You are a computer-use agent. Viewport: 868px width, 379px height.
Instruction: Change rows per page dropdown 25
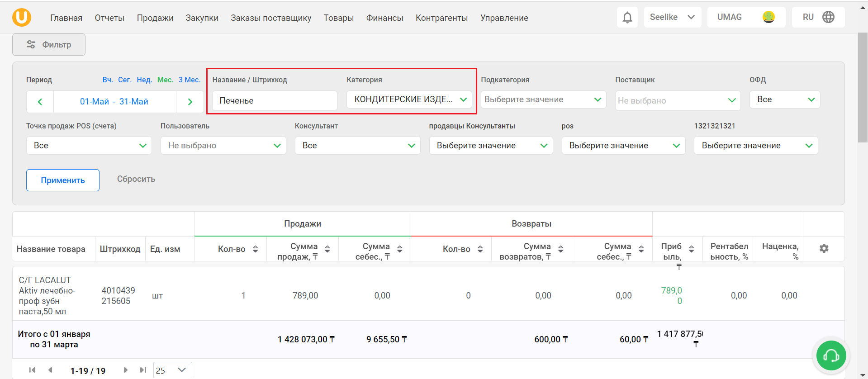click(173, 370)
